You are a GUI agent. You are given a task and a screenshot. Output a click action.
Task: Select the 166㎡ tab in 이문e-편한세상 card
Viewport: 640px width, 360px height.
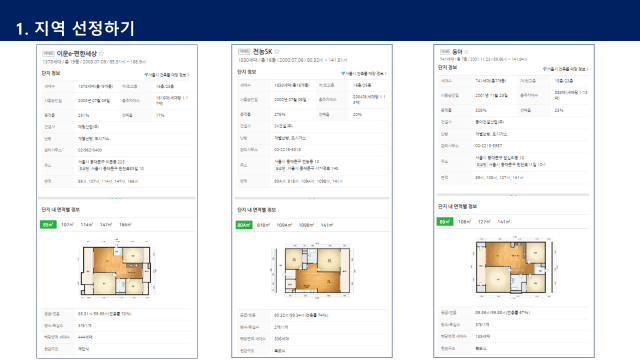pyautogui.click(x=125, y=225)
